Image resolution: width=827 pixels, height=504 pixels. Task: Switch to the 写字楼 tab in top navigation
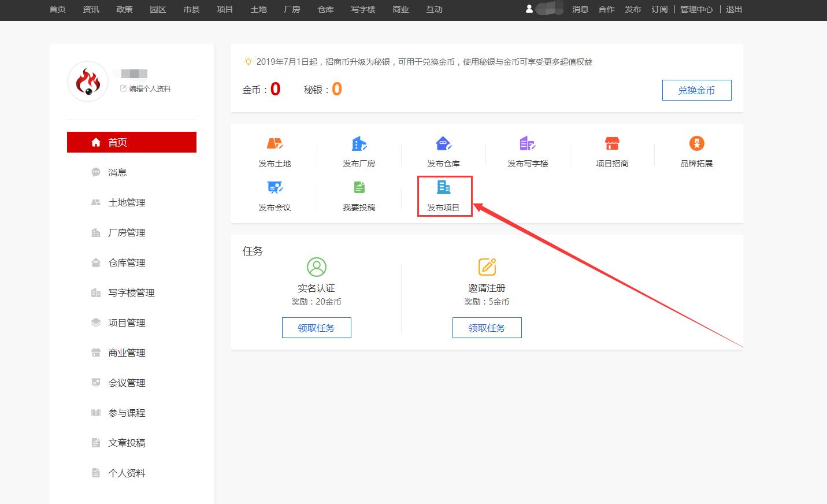click(x=362, y=9)
